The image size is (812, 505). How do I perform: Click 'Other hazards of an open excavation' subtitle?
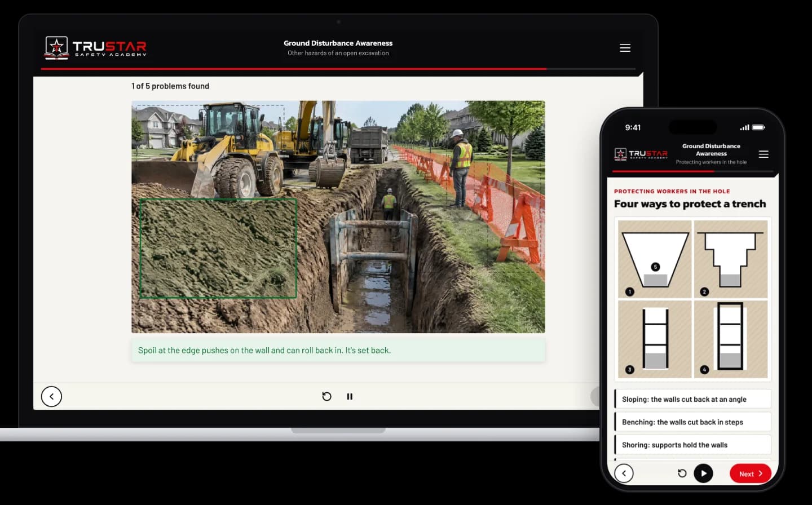click(338, 53)
